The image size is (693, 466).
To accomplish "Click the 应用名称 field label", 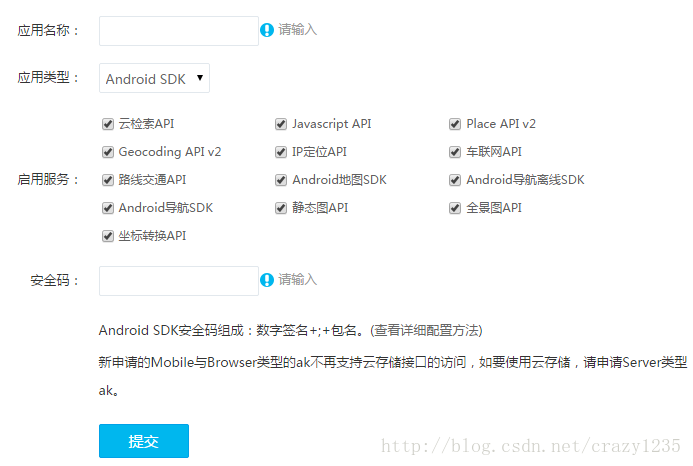I will coord(48,31).
